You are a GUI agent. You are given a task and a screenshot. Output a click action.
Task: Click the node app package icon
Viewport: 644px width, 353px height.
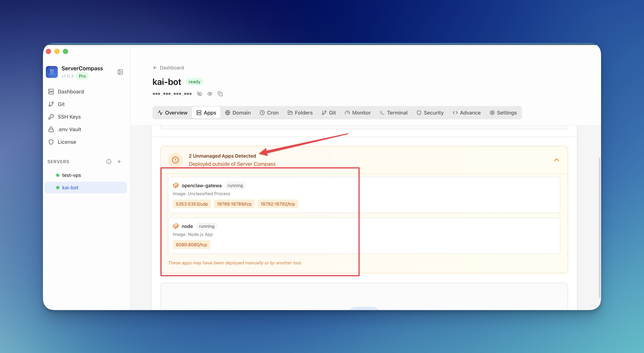tap(176, 226)
